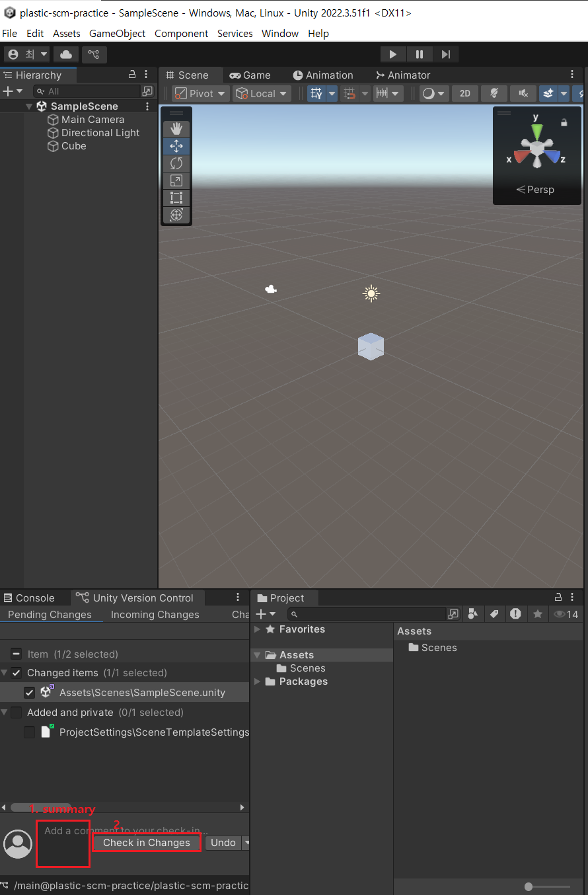The height and width of the screenshot is (895, 588).
Task: Open the GameObject menu
Action: coord(118,33)
